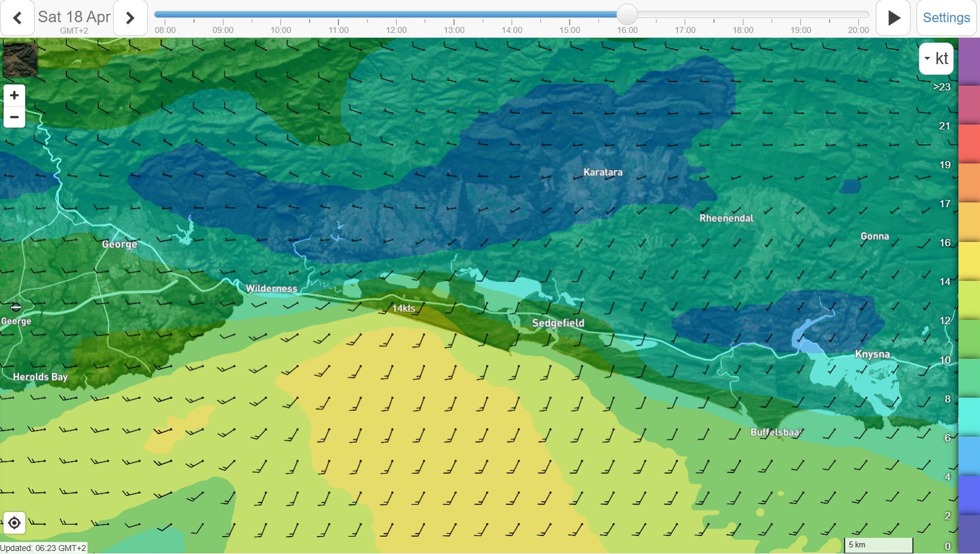Click the 14kts wind label on map
The image size is (980, 554).
(x=404, y=308)
